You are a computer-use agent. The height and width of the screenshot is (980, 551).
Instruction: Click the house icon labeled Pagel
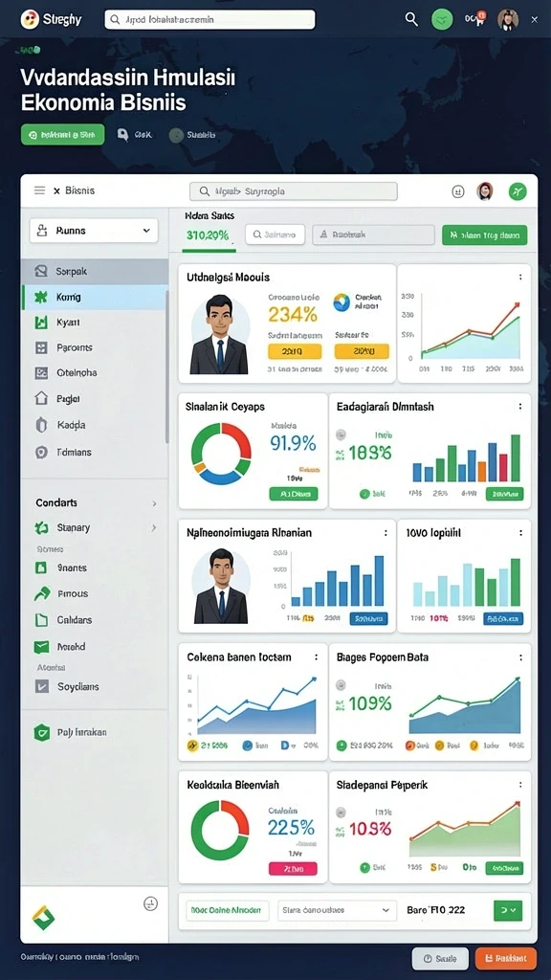coord(41,398)
